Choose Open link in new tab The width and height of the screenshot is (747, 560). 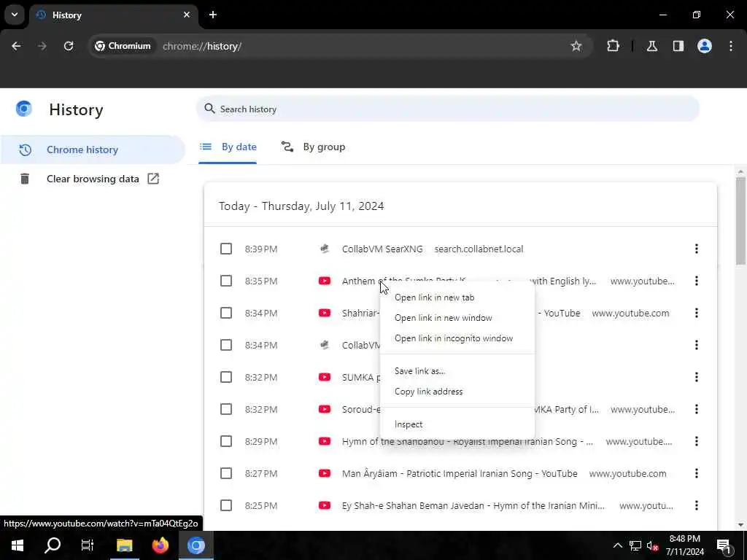(x=457, y=297)
